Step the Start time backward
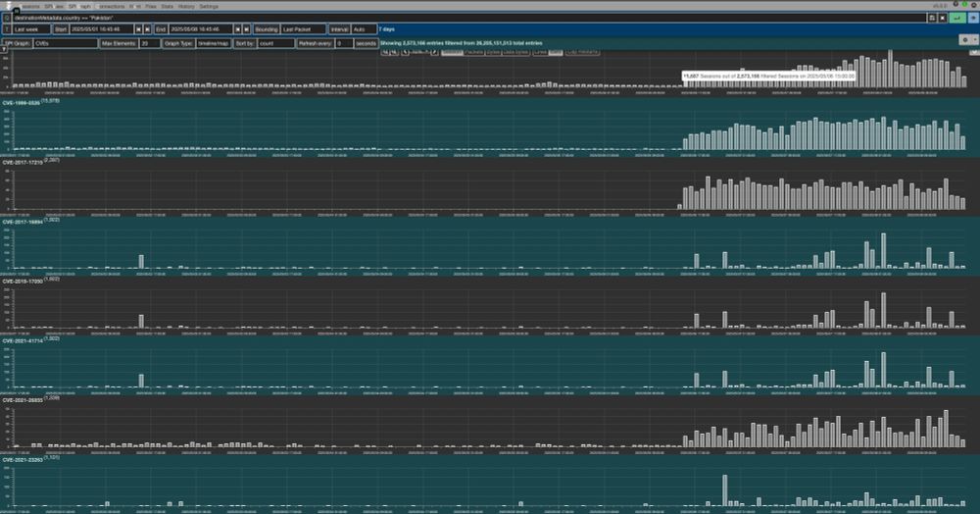Viewport: 980px width, 514px height. pyautogui.click(x=139, y=29)
